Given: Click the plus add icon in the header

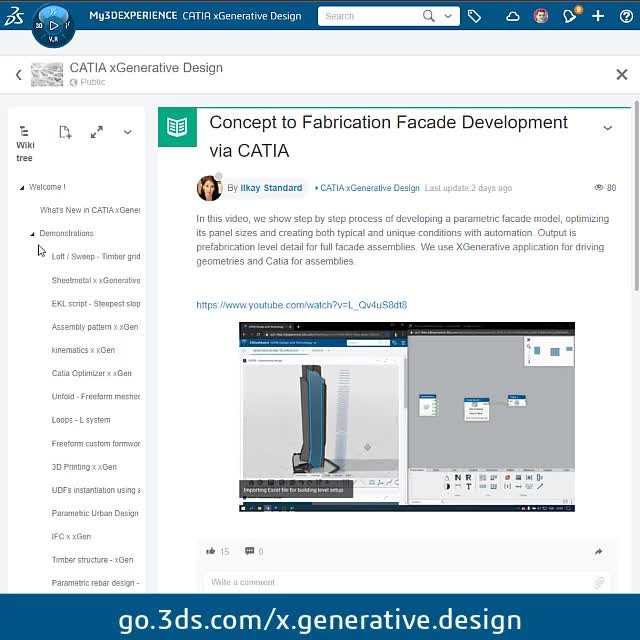Looking at the screenshot, I should click(x=598, y=16).
